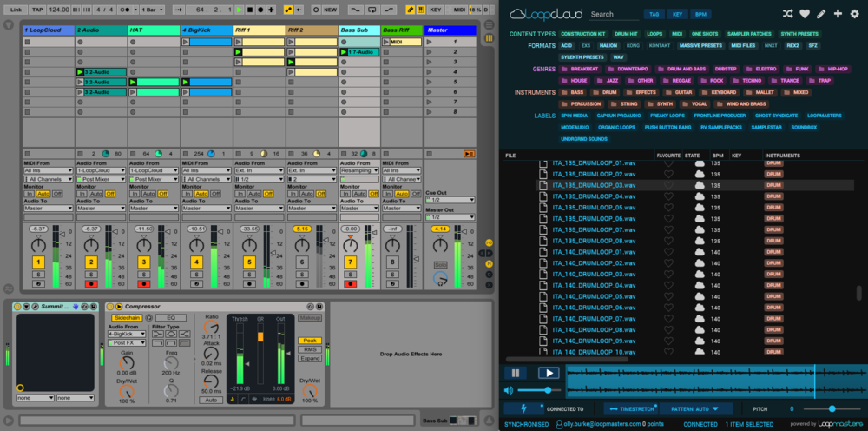Toggle the loop switch icon in the transport

point(372,10)
